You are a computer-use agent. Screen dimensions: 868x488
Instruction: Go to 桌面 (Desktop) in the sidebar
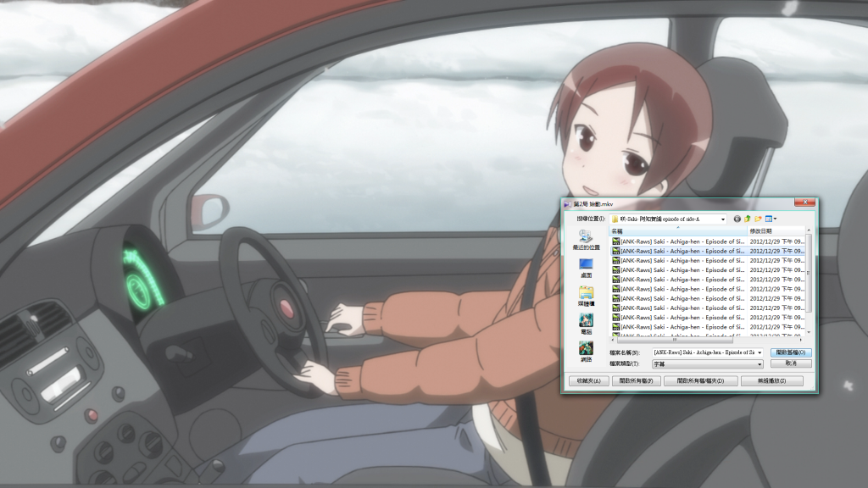click(x=586, y=269)
